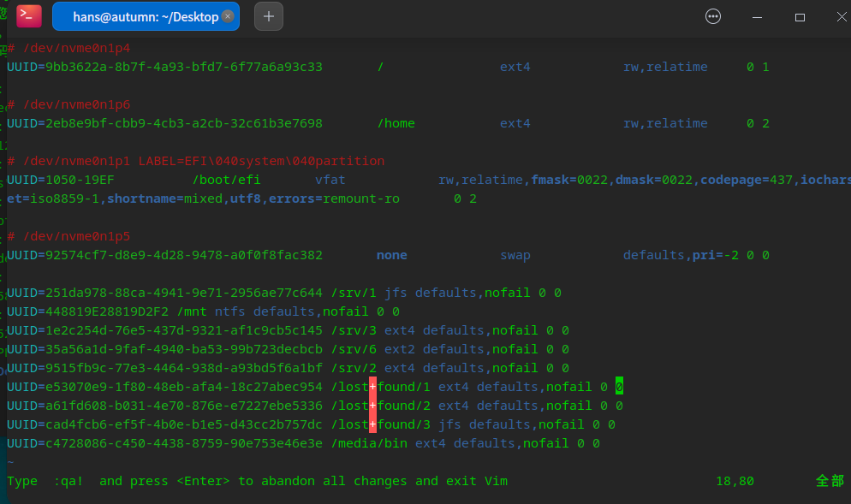Click the '/lost+found/2' mount point

[380, 406]
